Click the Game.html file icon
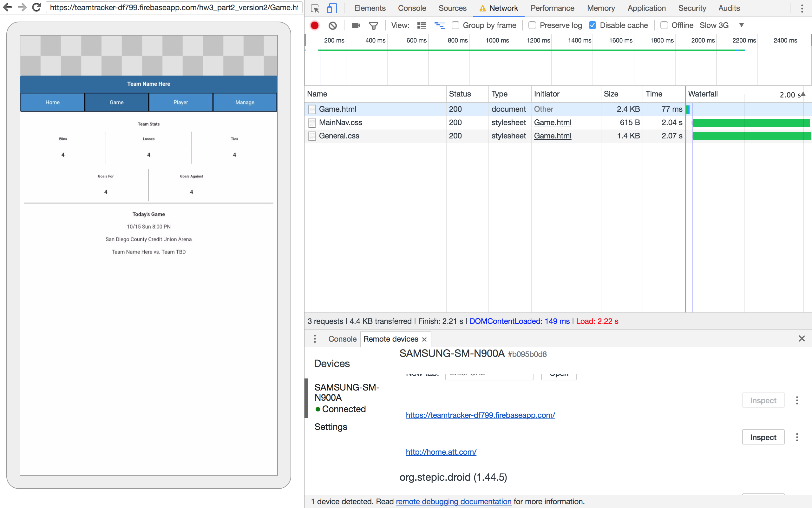The height and width of the screenshot is (508, 812). (x=312, y=109)
